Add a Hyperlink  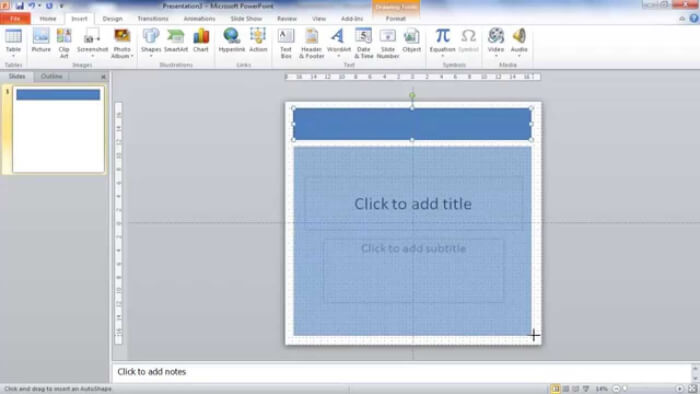coord(232,41)
